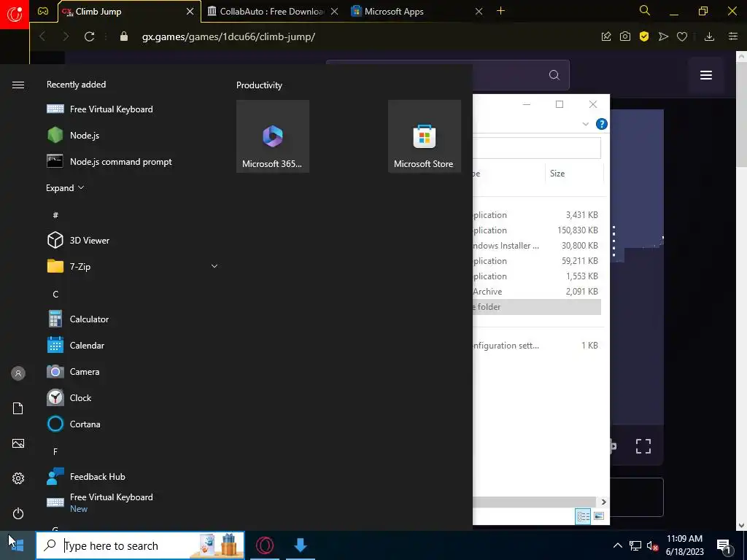Switch to CollabAuto Free Download tab
This screenshot has width=747, height=560.
(272, 12)
